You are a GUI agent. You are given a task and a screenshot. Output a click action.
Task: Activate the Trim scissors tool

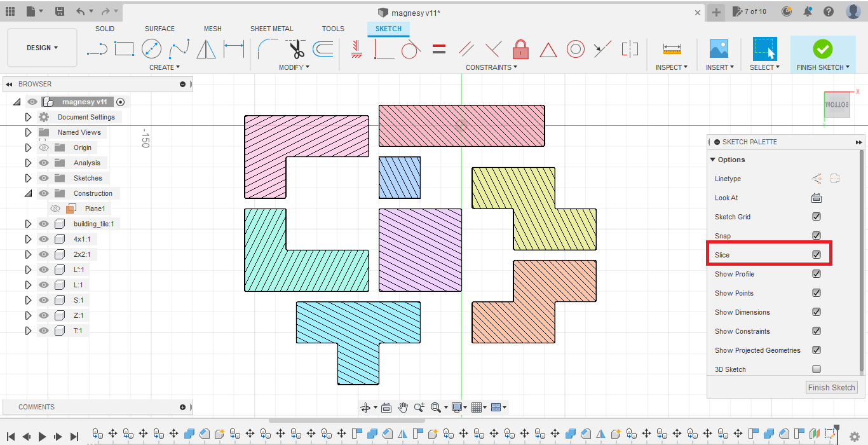tap(295, 48)
